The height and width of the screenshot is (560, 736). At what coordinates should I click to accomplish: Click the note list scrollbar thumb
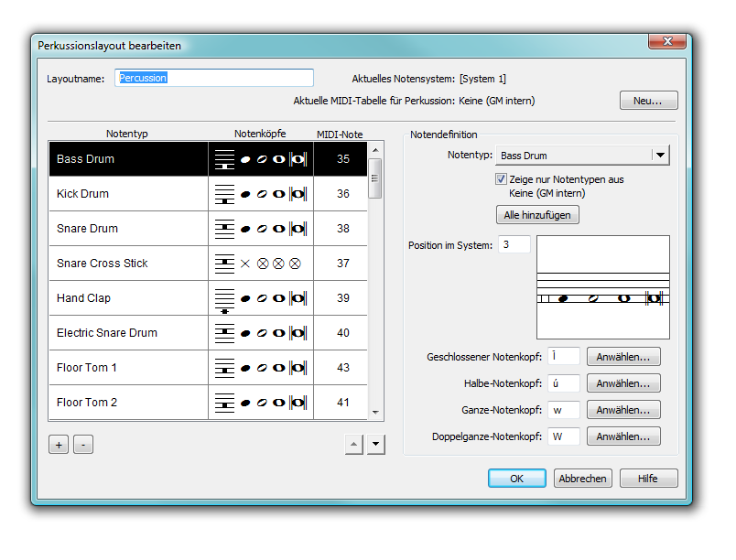coord(374,178)
